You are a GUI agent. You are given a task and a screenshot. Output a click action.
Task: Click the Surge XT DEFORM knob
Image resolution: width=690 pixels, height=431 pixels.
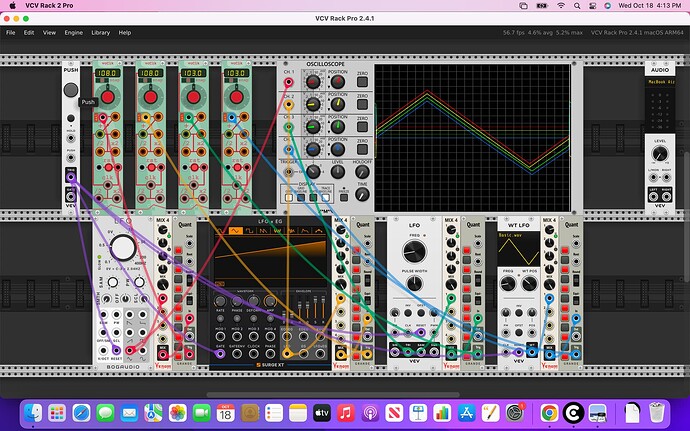pos(253,301)
